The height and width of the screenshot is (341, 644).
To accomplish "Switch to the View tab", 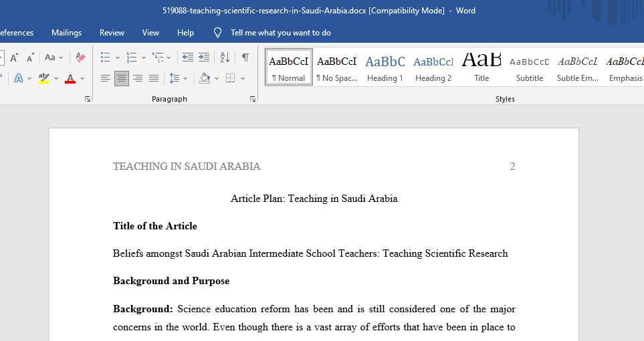I will (x=150, y=33).
